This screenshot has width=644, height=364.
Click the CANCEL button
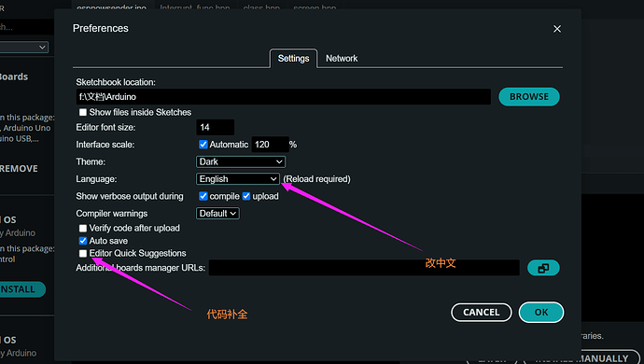[482, 313]
